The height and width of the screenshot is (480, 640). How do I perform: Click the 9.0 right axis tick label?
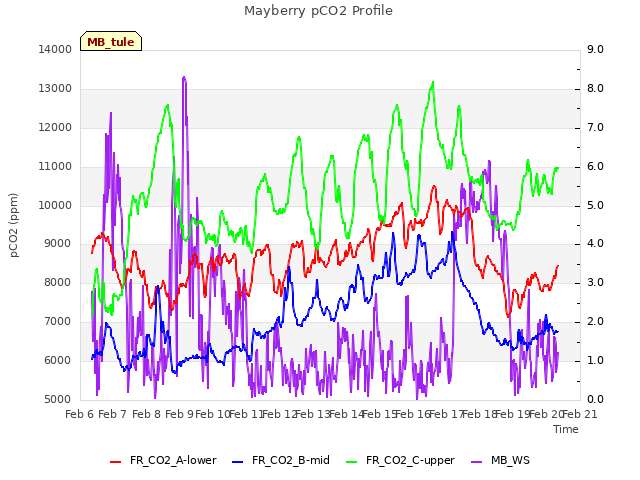(595, 49)
